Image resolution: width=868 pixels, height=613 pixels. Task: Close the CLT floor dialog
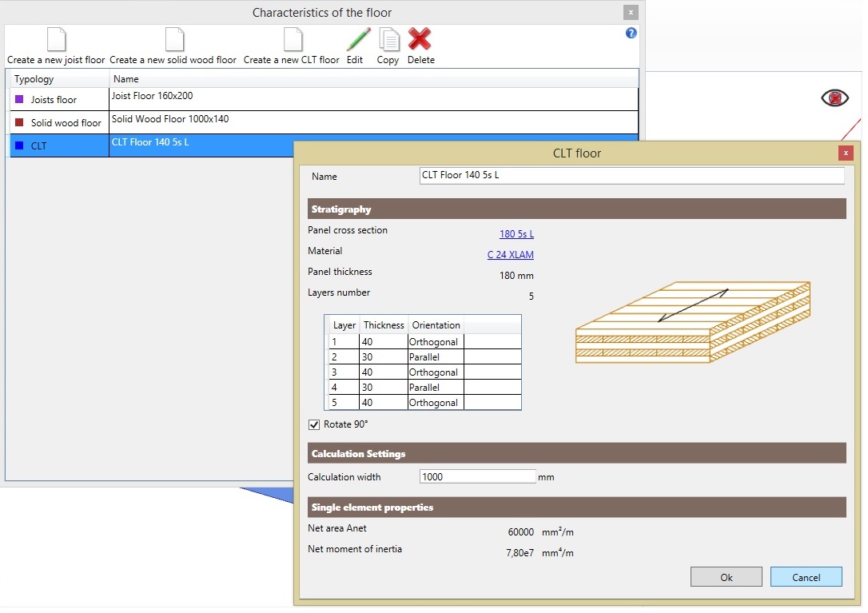coord(846,153)
